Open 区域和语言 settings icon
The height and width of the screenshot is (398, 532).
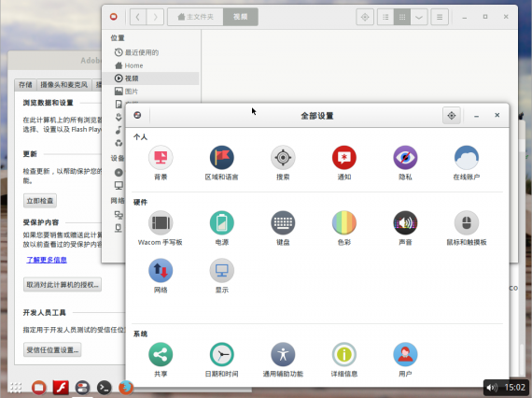pyautogui.click(x=221, y=158)
